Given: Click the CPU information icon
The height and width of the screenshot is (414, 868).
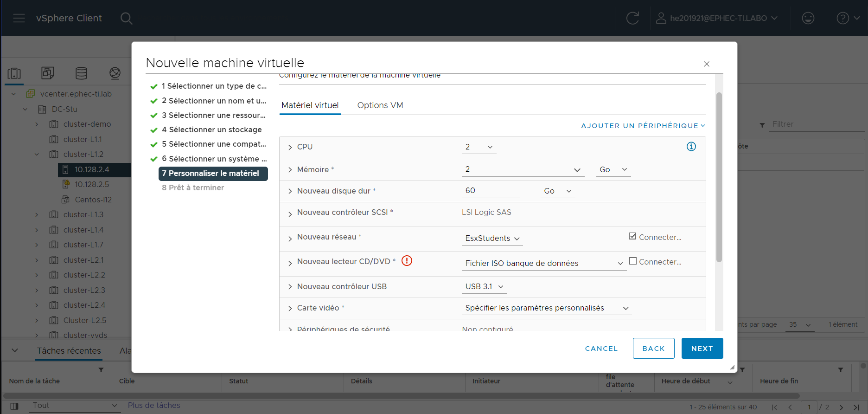Looking at the screenshot, I should [x=691, y=147].
